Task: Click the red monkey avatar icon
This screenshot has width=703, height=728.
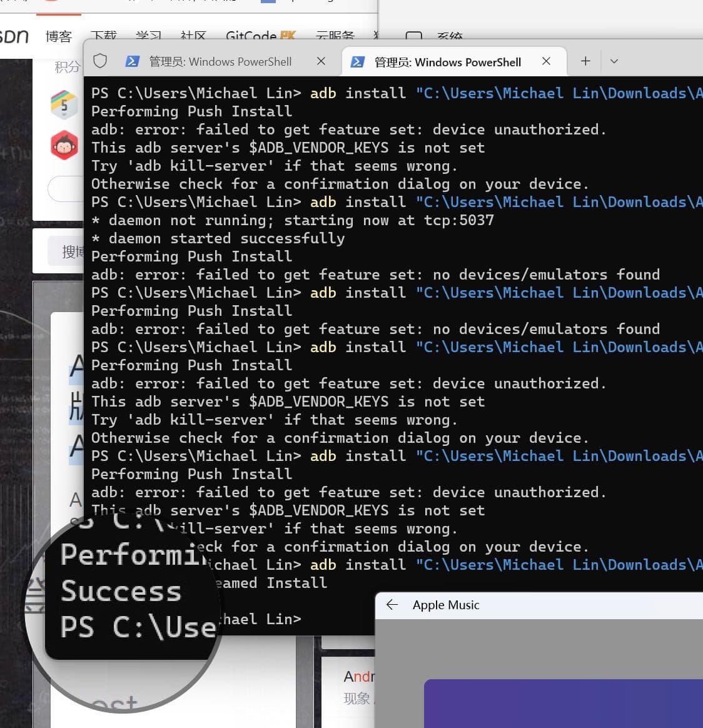Action: tap(64, 145)
